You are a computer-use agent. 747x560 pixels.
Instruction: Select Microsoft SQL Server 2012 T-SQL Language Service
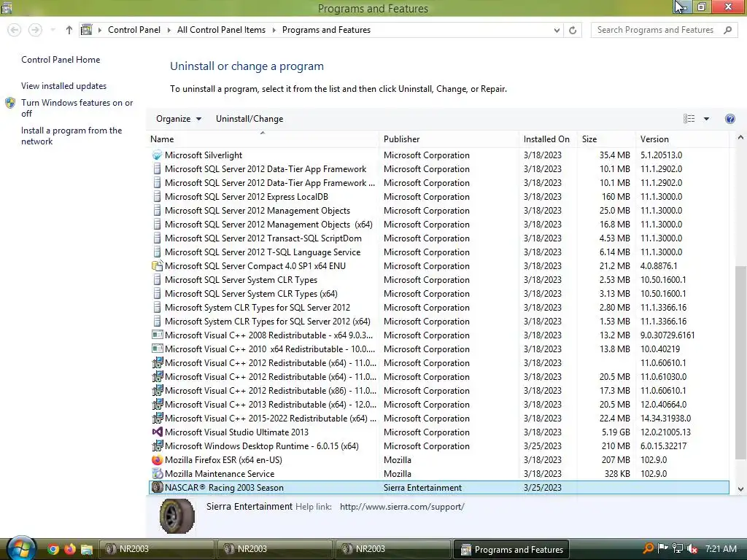(438, 252)
